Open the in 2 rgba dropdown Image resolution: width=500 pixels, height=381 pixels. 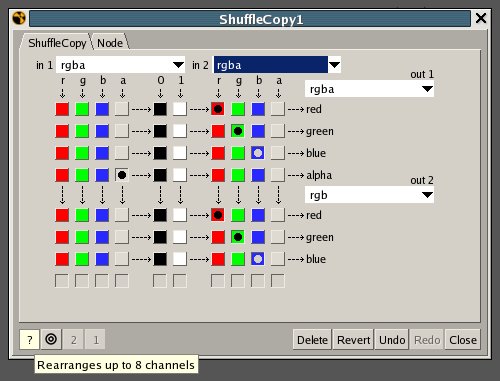[277, 65]
